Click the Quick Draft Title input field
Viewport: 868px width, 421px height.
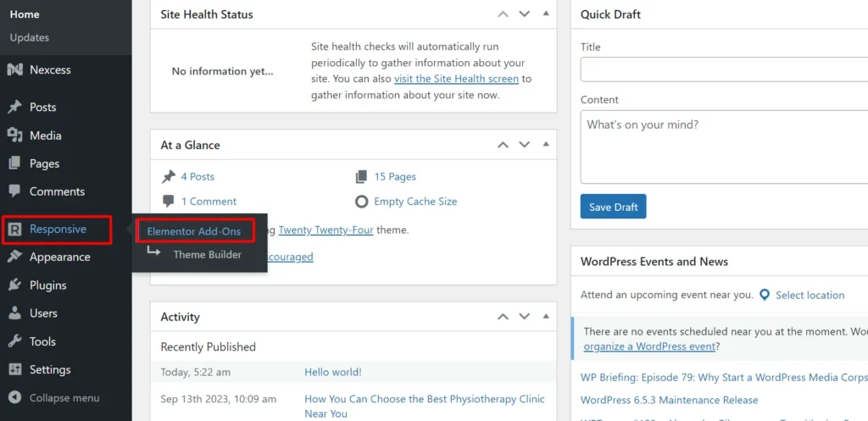click(724, 69)
